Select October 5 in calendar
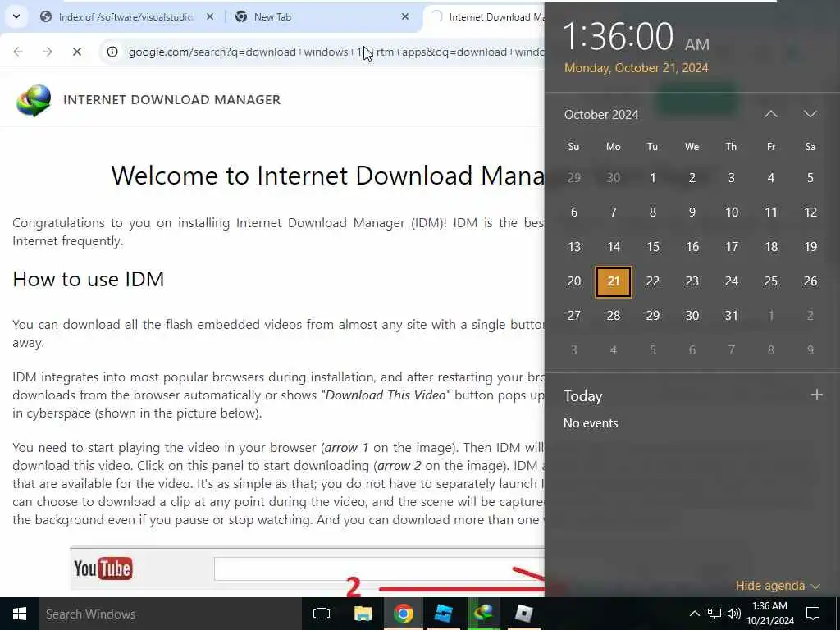Screen dimensions: 840x630 tap(810, 178)
